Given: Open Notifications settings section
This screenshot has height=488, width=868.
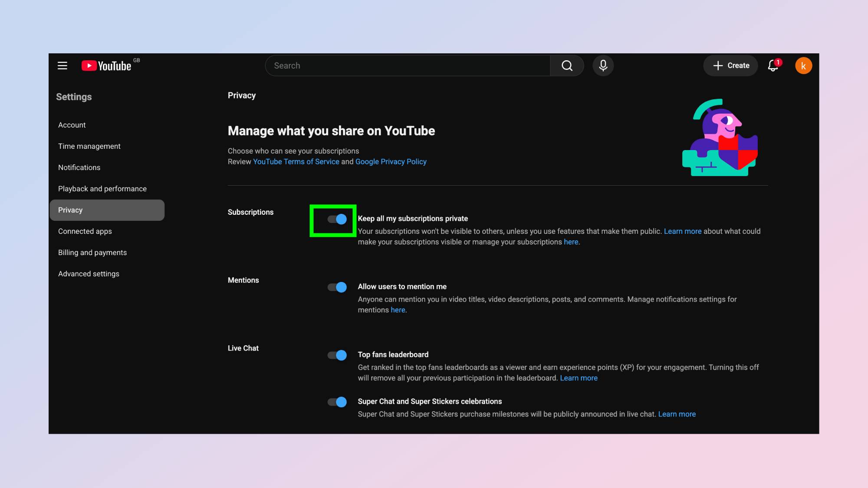Looking at the screenshot, I should click(107, 167).
